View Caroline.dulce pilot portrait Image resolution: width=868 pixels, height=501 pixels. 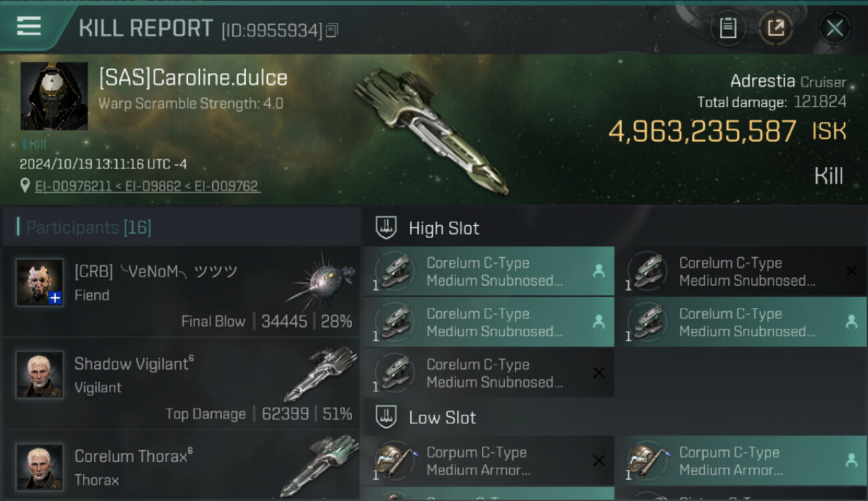pos(54,96)
